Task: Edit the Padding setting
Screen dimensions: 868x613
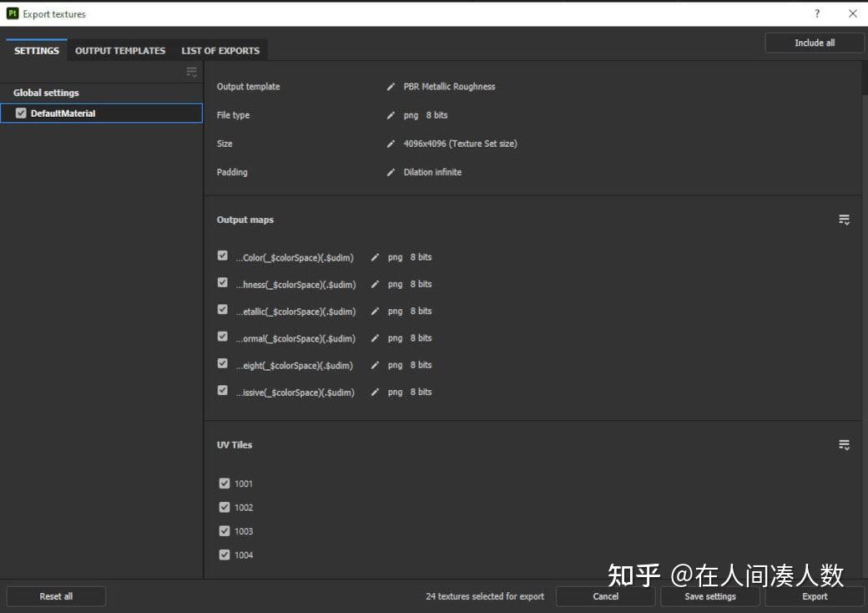Action: point(391,171)
